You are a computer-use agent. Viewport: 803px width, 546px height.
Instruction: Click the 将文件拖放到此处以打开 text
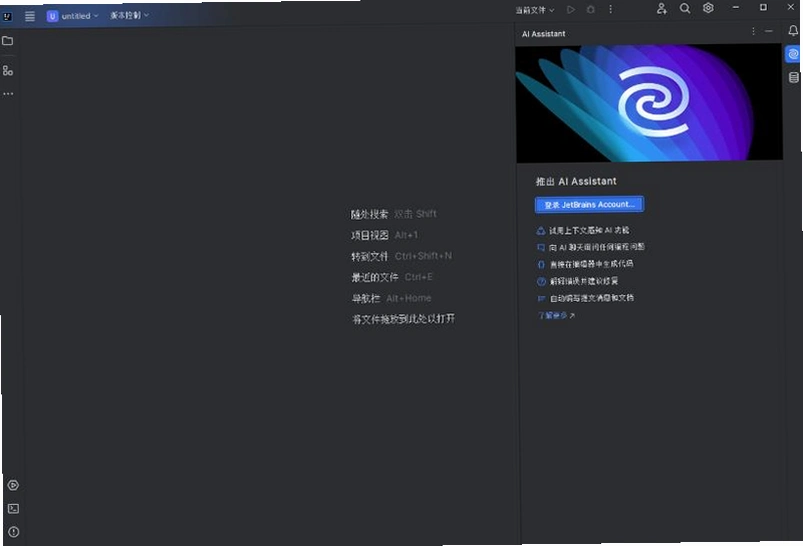click(404, 319)
